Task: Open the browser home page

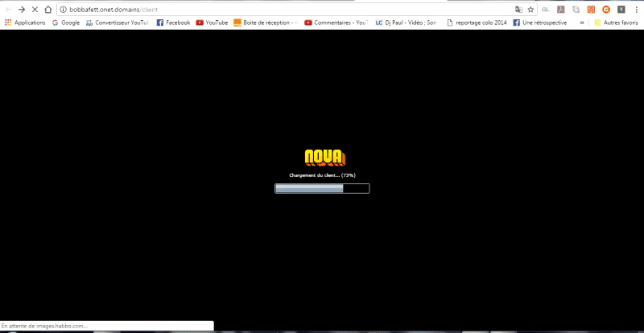Action: click(x=48, y=10)
